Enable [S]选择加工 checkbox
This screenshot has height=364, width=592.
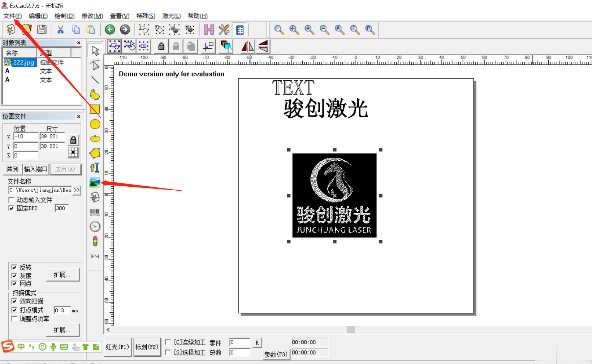[168, 352]
